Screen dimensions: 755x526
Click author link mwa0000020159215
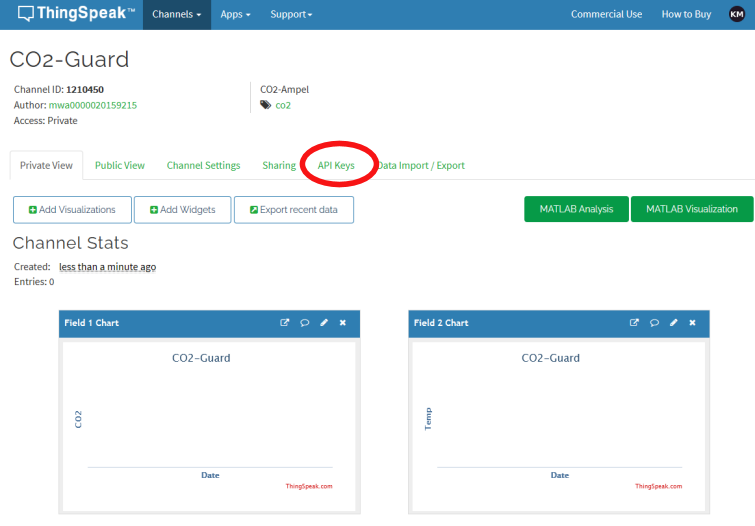point(93,105)
